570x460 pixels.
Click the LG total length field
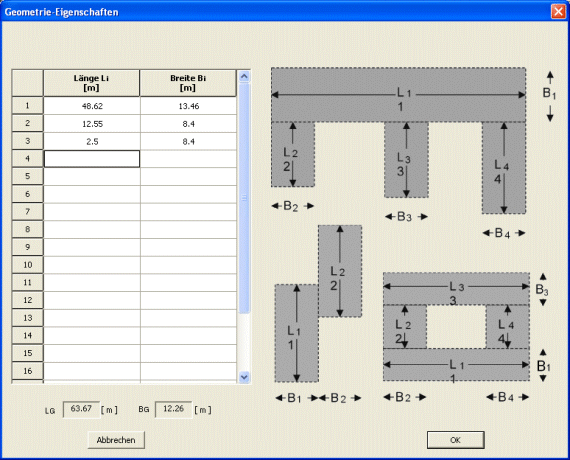point(81,409)
